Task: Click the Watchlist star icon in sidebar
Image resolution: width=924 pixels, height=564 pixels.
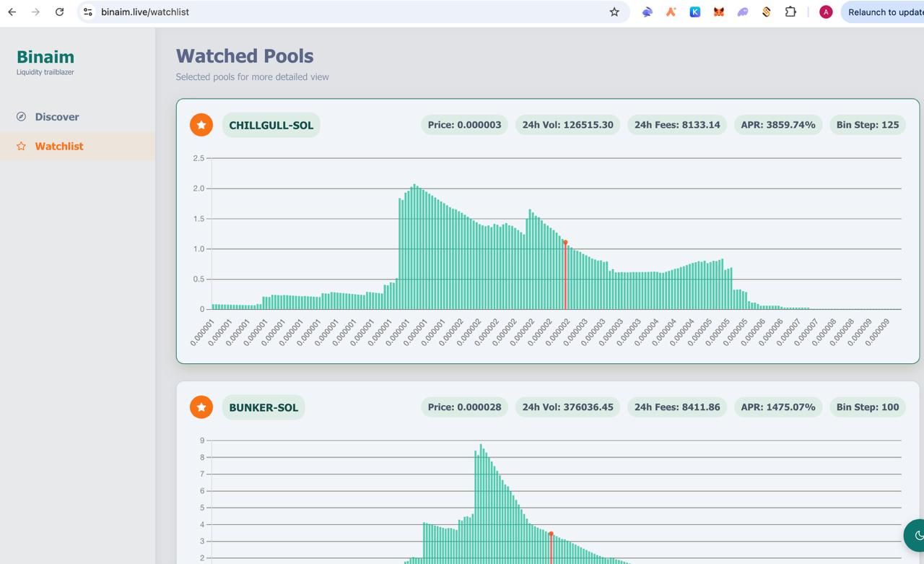Action: (21, 147)
